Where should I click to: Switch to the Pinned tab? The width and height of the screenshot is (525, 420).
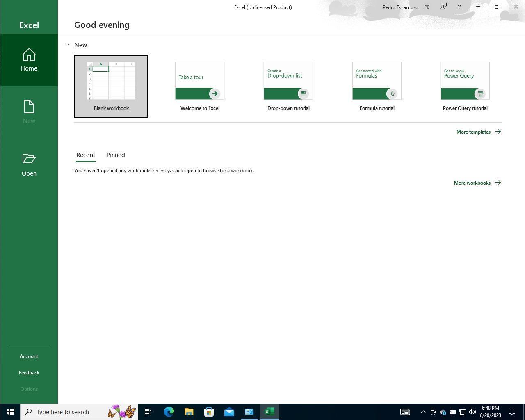point(116,155)
